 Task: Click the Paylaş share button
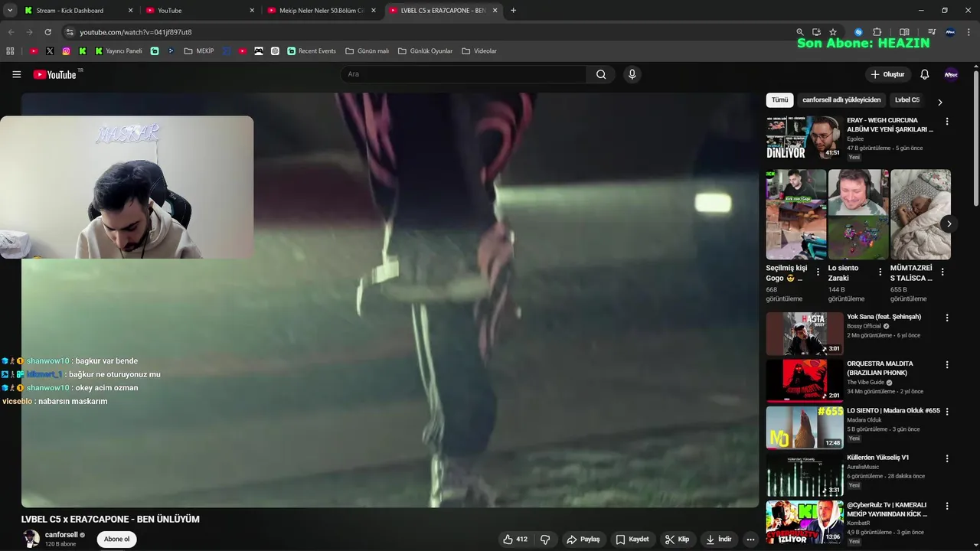pos(583,540)
